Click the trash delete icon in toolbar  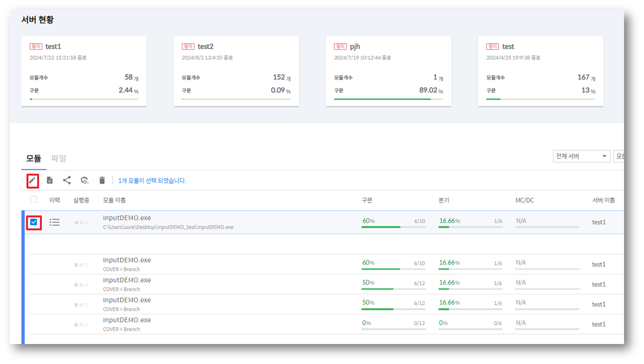click(102, 180)
